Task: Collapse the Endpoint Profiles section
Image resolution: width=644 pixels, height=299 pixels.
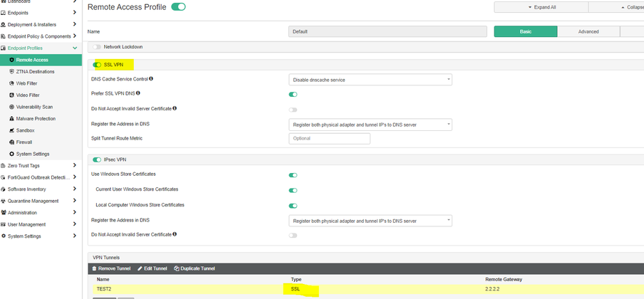Action: click(75, 48)
